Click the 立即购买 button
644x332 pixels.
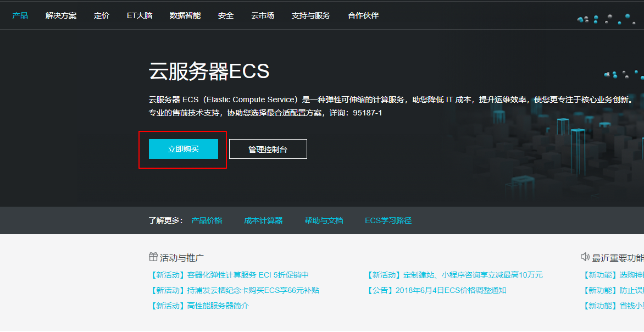183,149
